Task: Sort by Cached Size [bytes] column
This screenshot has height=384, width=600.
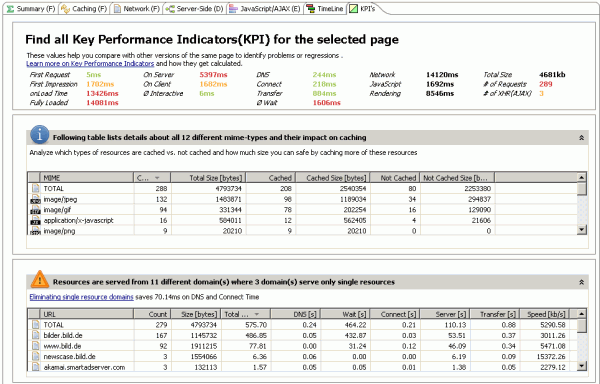Action: 332,178
